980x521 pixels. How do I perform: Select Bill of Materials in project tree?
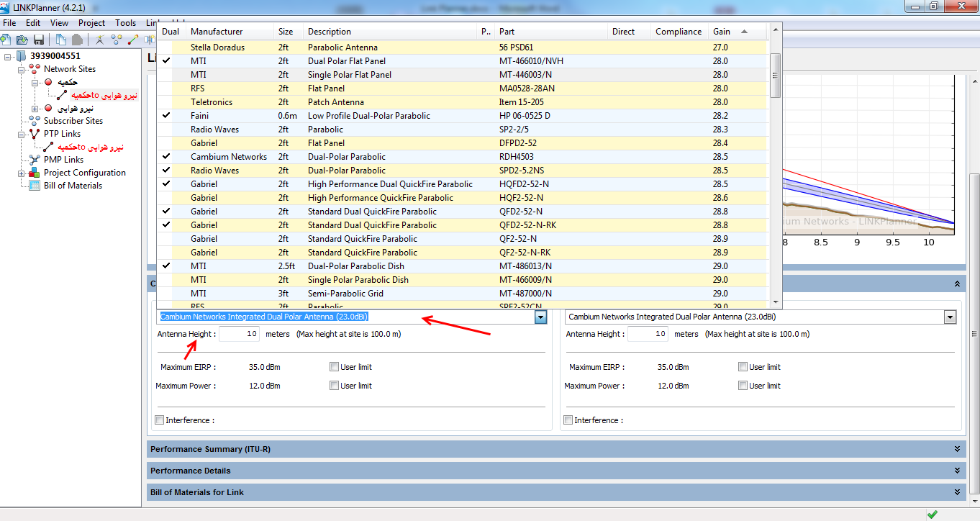73,186
